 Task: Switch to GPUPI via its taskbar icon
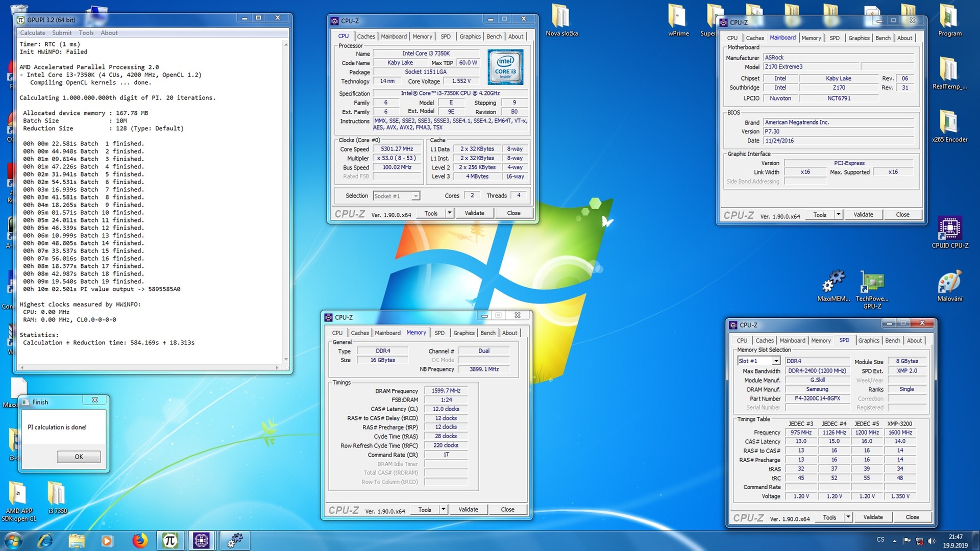pyautogui.click(x=170, y=541)
